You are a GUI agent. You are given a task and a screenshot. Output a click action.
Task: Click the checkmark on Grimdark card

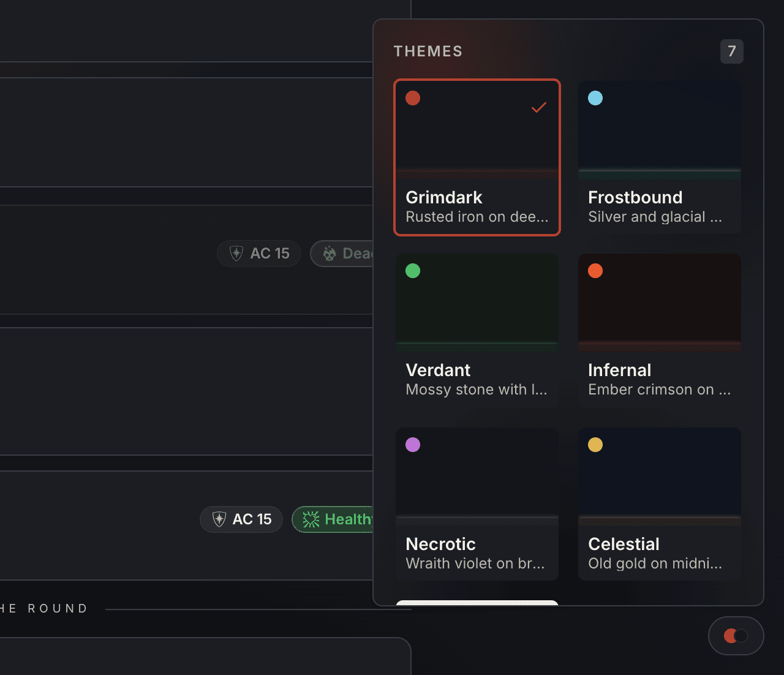click(539, 108)
